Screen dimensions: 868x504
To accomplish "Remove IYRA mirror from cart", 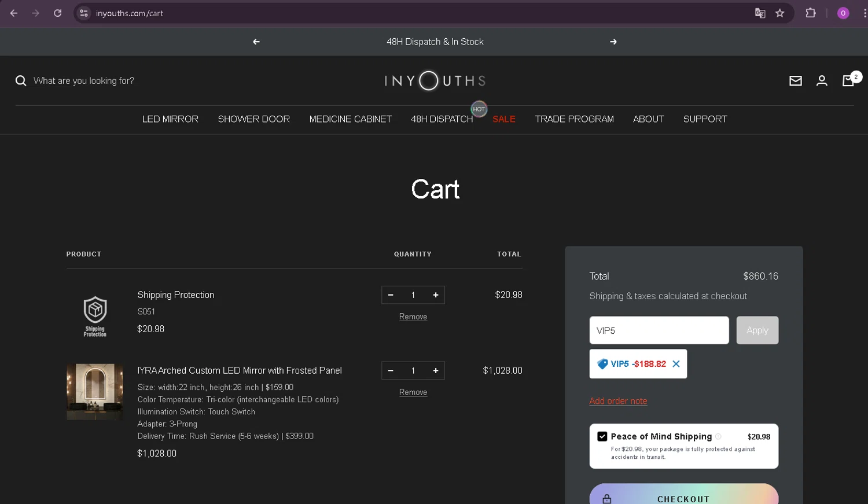I will click(413, 392).
